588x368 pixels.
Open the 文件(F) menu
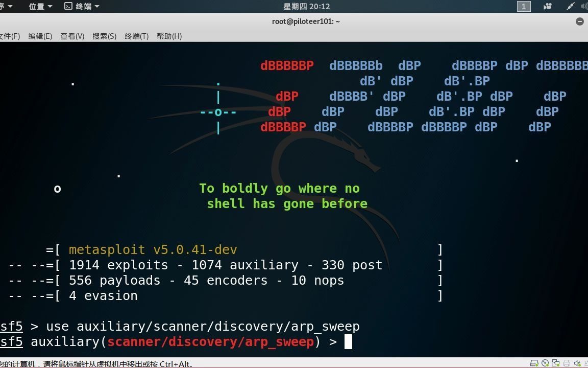[10, 36]
